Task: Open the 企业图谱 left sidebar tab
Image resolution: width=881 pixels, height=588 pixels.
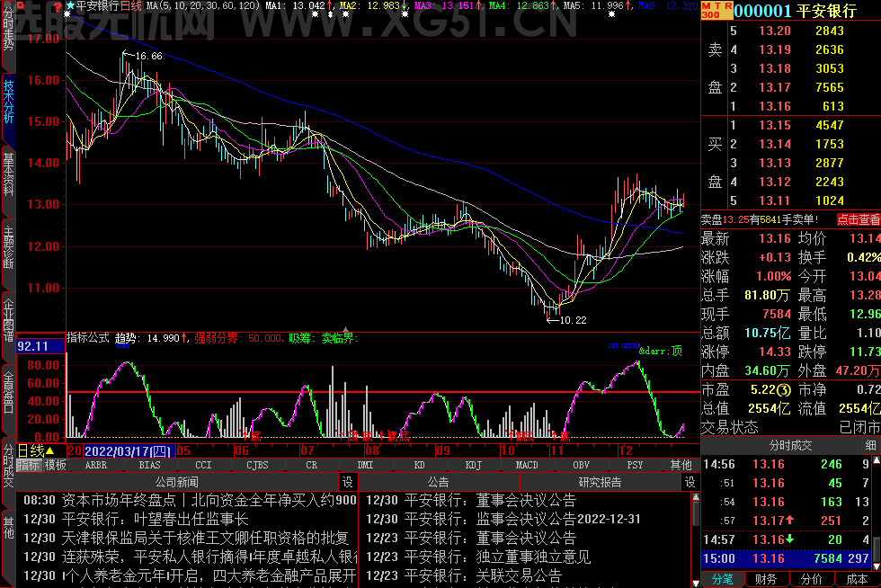Action: point(8,319)
